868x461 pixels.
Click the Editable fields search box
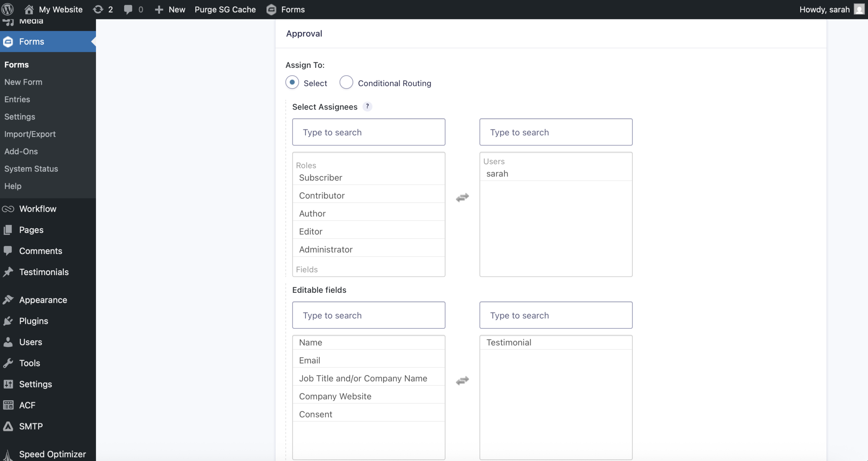tap(368, 315)
